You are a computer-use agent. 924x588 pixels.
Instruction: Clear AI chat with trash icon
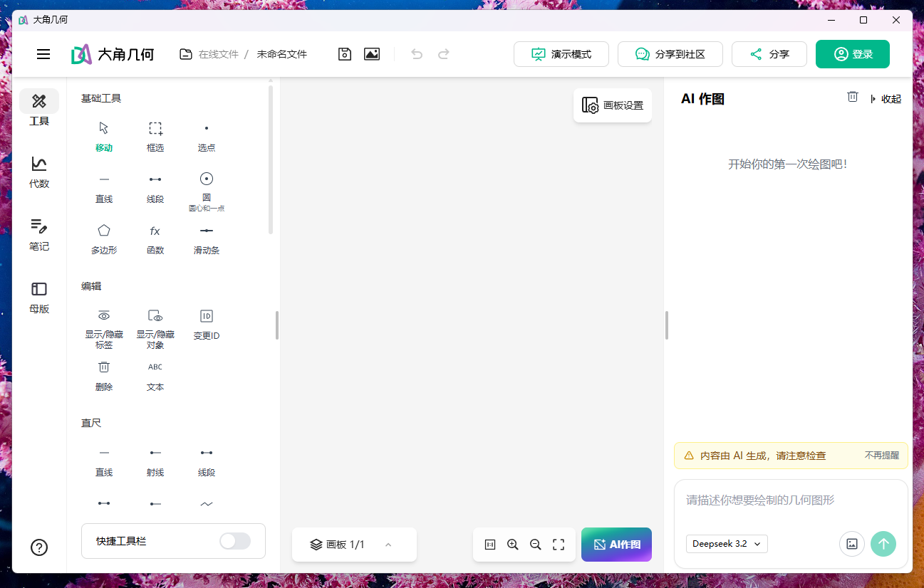[x=852, y=97]
